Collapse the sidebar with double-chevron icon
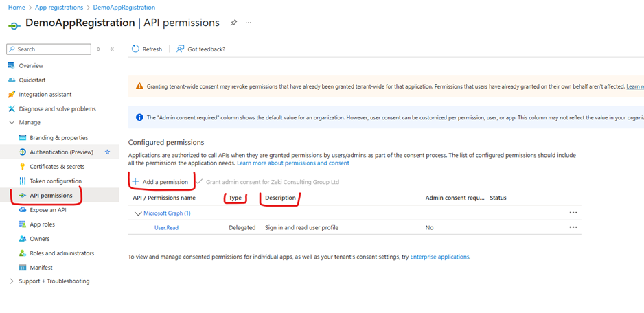Image resolution: width=644 pixels, height=313 pixels. tap(112, 49)
